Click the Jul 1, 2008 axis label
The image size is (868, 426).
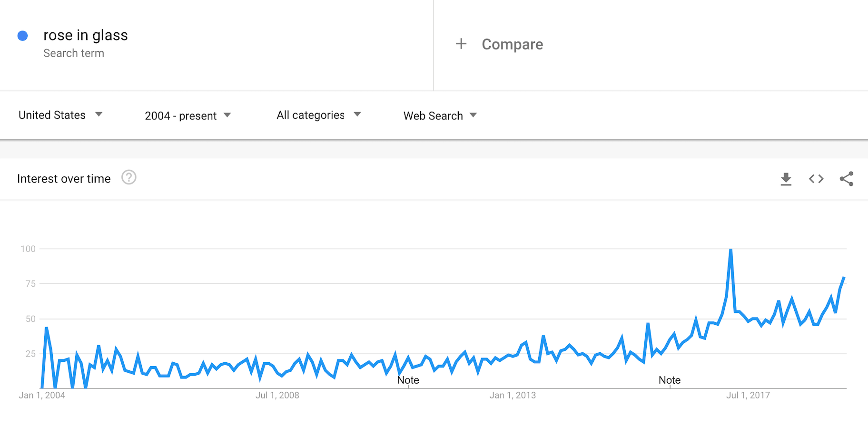point(277,395)
